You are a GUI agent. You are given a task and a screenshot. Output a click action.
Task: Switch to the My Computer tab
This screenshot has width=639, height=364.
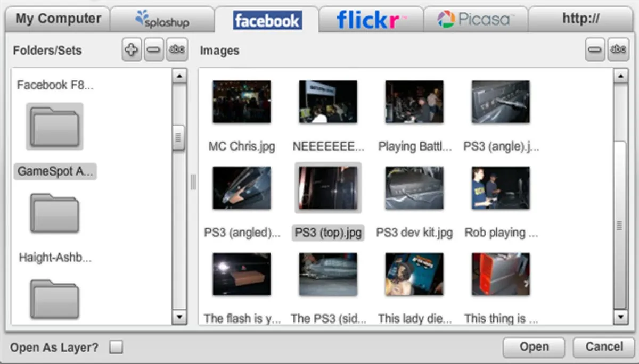click(x=57, y=19)
